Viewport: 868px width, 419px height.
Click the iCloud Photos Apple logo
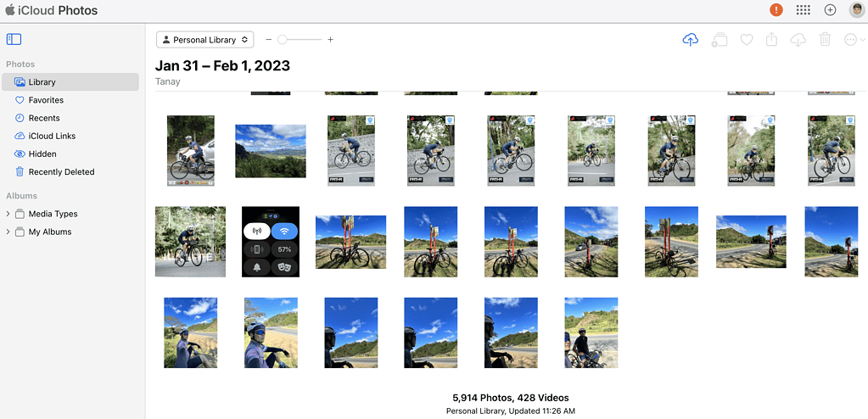[x=10, y=9]
